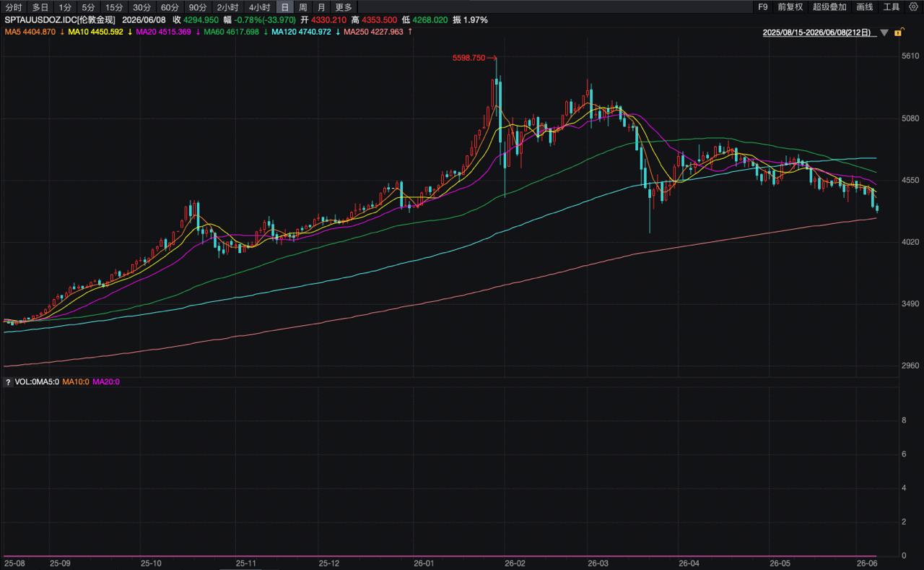Image resolution: width=924 pixels, height=570 pixels.
Task: Select the 30分 period tab
Action: click(141, 7)
